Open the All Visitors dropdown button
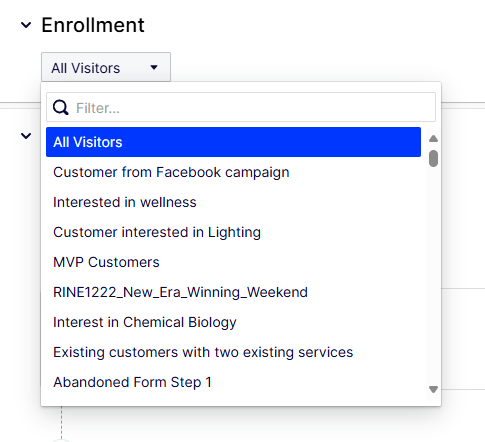The width and height of the screenshot is (485, 442). click(x=106, y=67)
